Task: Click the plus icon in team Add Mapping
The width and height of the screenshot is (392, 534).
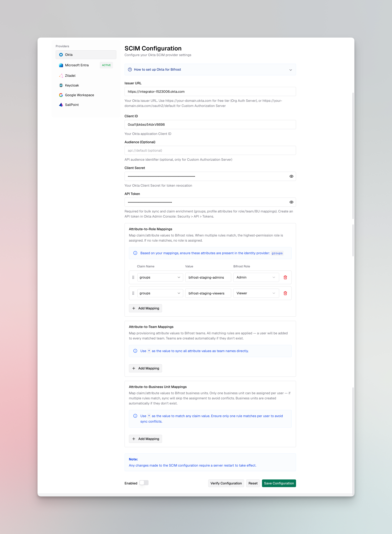Action: 134,368
